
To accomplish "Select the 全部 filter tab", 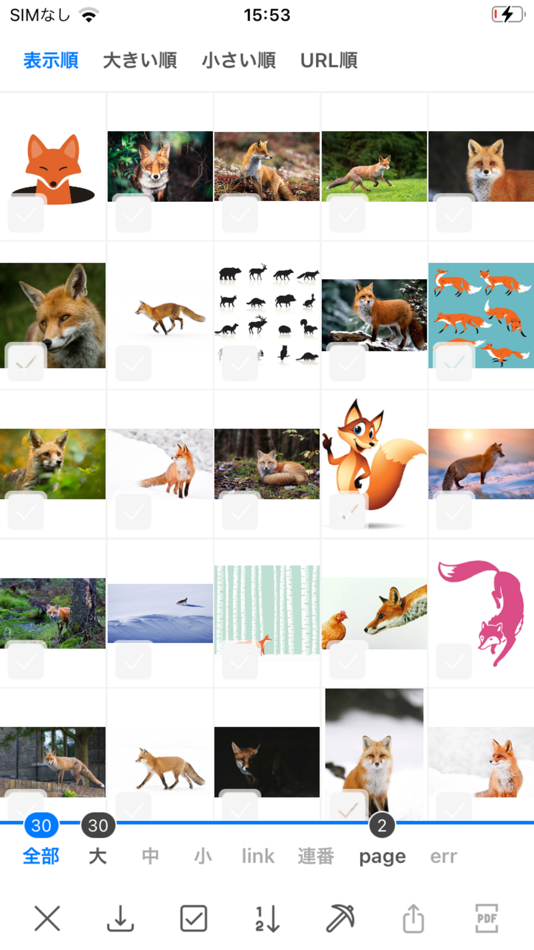I will click(41, 856).
